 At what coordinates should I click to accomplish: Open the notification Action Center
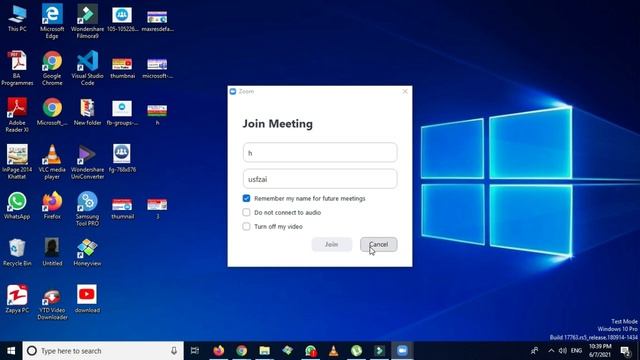coord(625,351)
